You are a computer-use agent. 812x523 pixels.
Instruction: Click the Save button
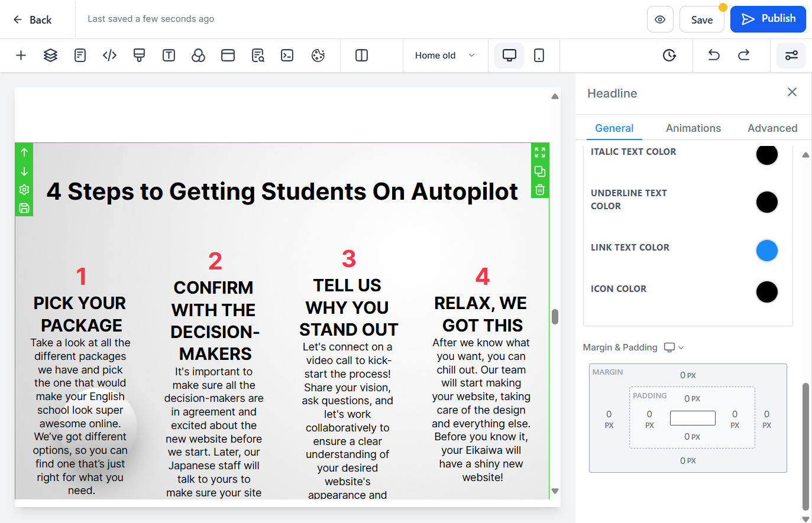[702, 20]
